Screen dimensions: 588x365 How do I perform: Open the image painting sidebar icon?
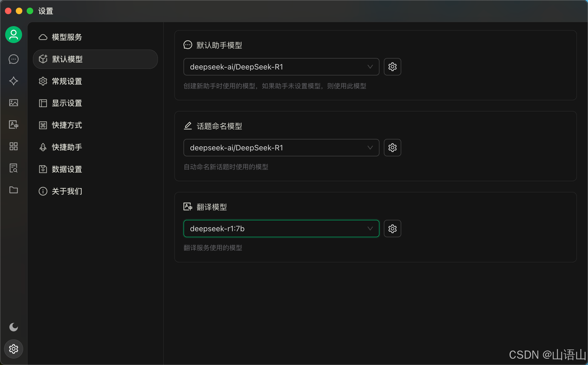click(x=14, y=103)
